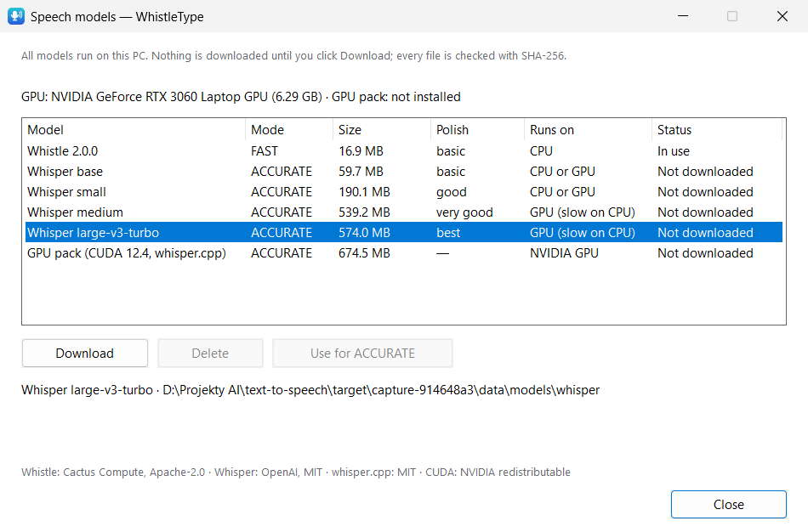Sort by the Model column header
Viewport: 808px width, 532px height.
click(x=135, y=130)
